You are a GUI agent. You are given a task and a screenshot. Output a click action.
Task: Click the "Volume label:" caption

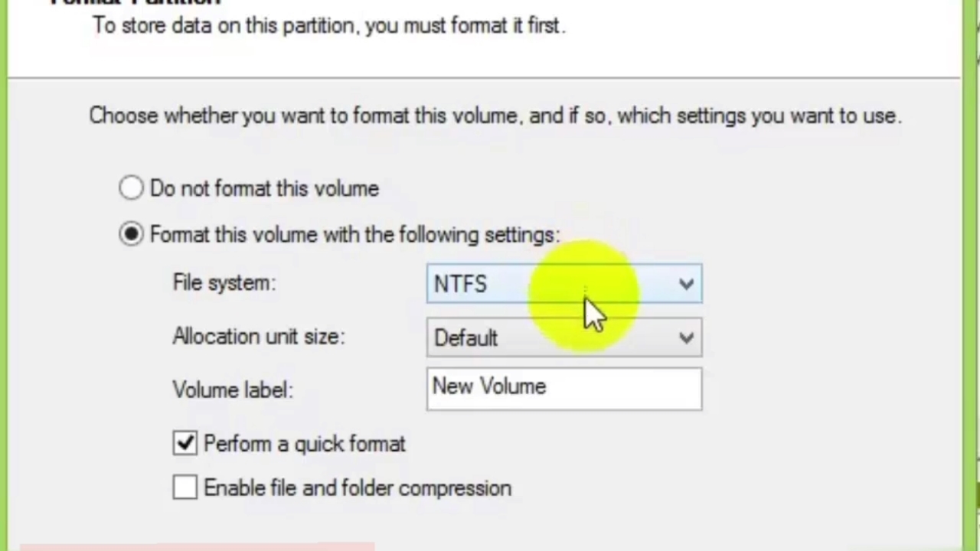[x=233, y=390]
